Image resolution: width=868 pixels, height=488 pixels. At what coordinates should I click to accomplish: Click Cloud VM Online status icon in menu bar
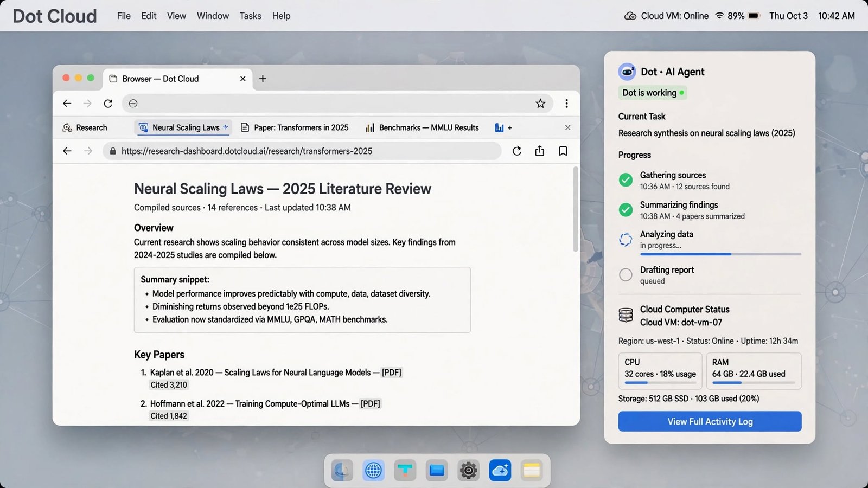630,16
